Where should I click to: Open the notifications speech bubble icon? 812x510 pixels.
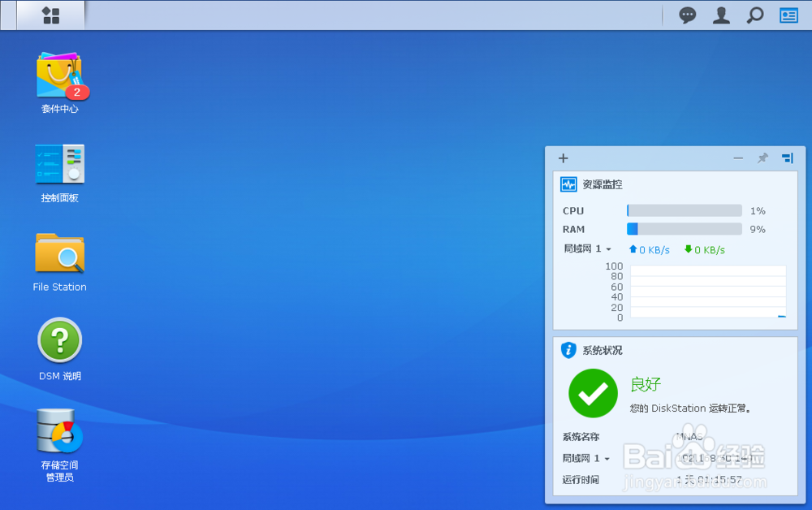point(687,15)
